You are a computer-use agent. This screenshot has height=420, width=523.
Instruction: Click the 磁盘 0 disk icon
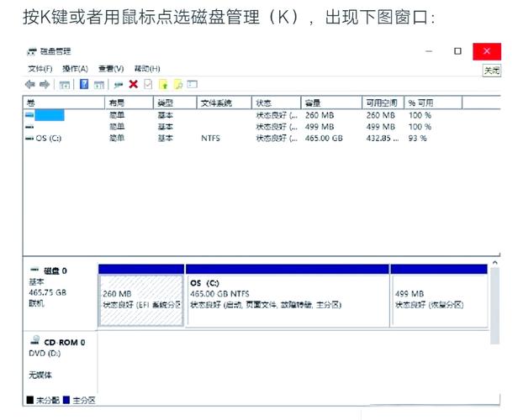click(x=34, y=270)
